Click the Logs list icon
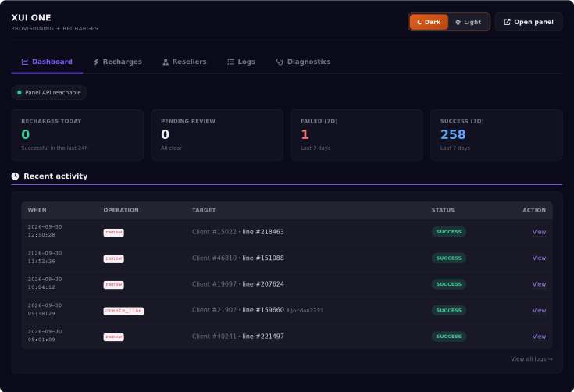This screenshot has height=392, width=574. 230,62
